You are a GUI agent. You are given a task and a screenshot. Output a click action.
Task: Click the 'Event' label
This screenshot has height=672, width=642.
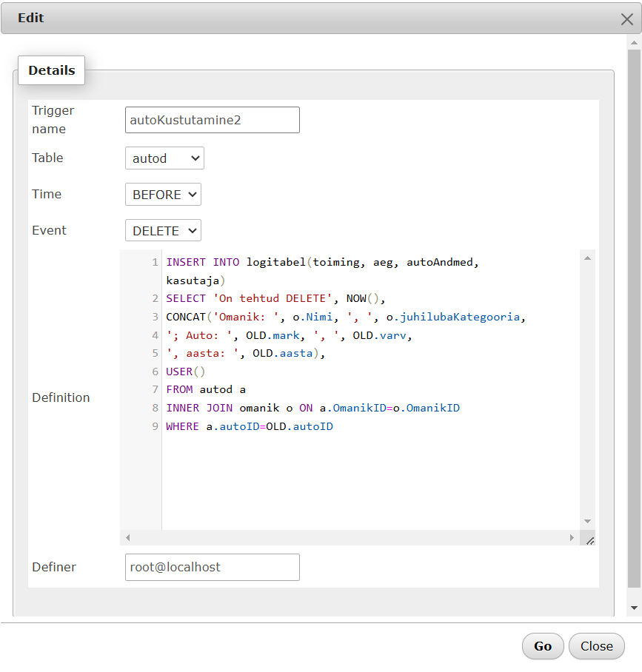[49, 231]
